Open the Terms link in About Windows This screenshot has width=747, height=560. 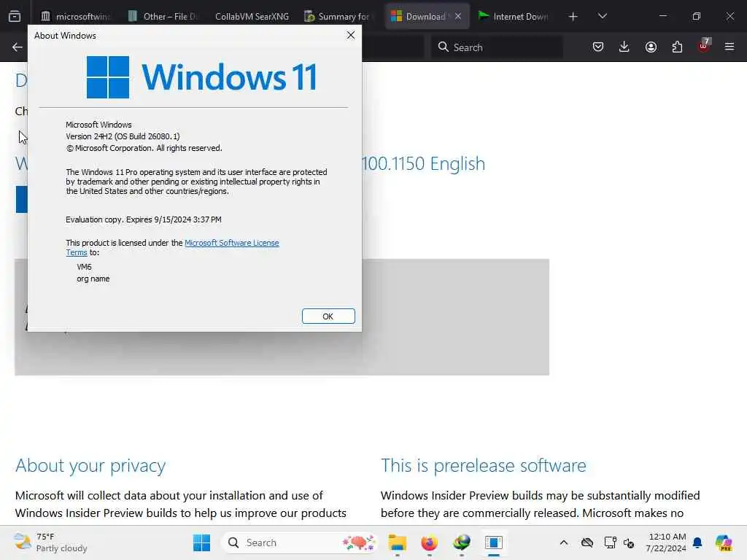point(76,252)
